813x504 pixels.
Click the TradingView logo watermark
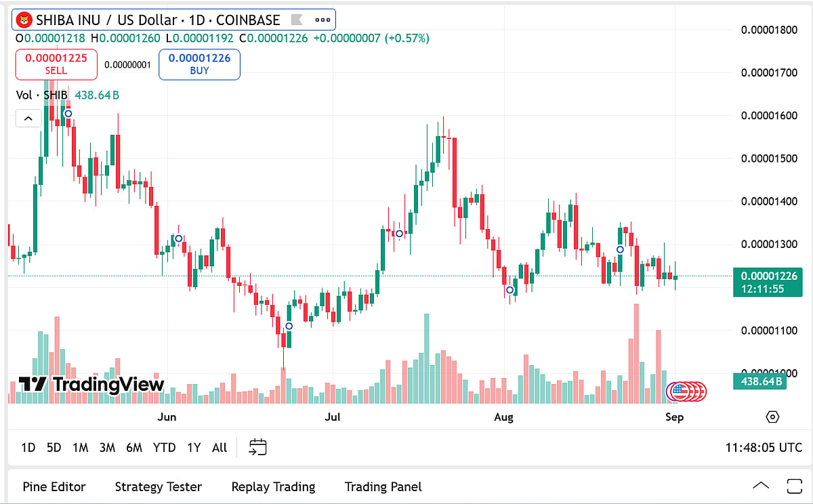91,385
